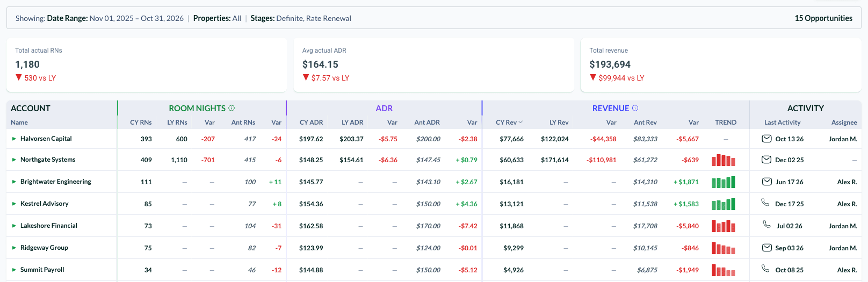The image size is (868, 282).
Task: Select the REVENUE column group header
Action: tap(611, 109)
